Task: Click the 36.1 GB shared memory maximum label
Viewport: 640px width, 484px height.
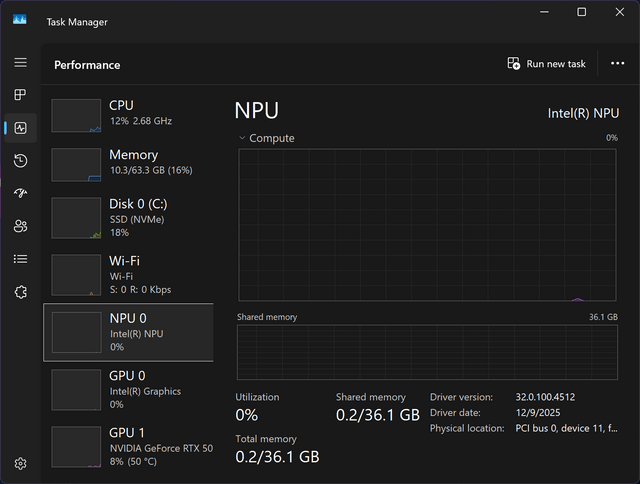Action: pos(603,317)
